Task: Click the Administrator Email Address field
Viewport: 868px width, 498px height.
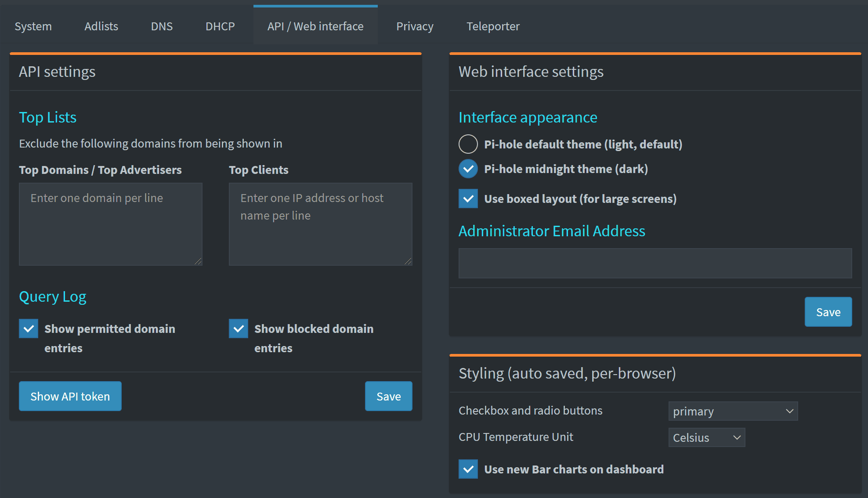Action: click(655, 263)
